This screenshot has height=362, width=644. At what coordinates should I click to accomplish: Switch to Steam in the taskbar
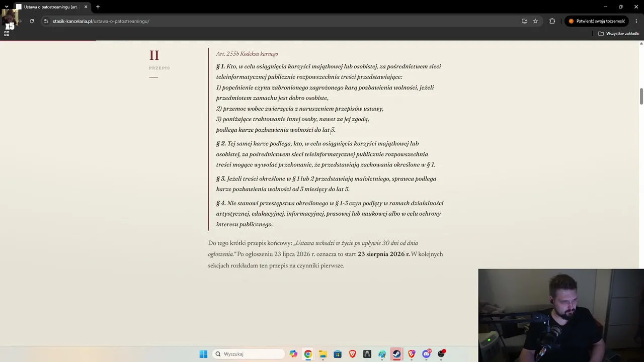click(x=396, y=354)
